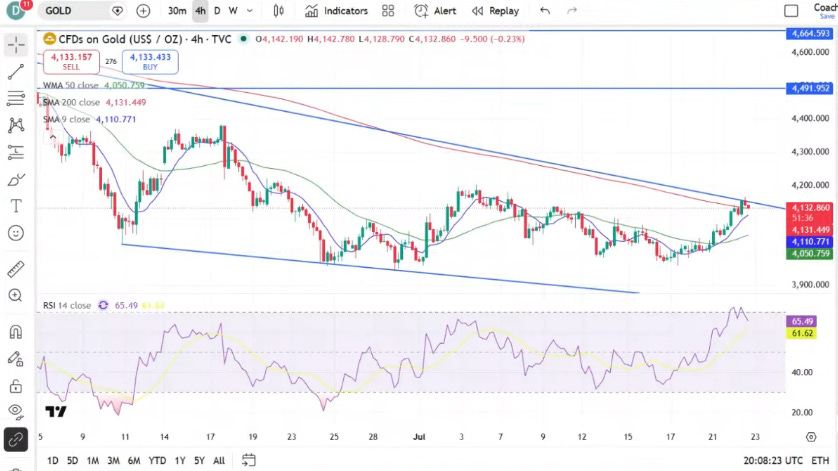This screenshot has height=471, width=838.
Task: Activate the zoom in tool
Action: (16, 296)
